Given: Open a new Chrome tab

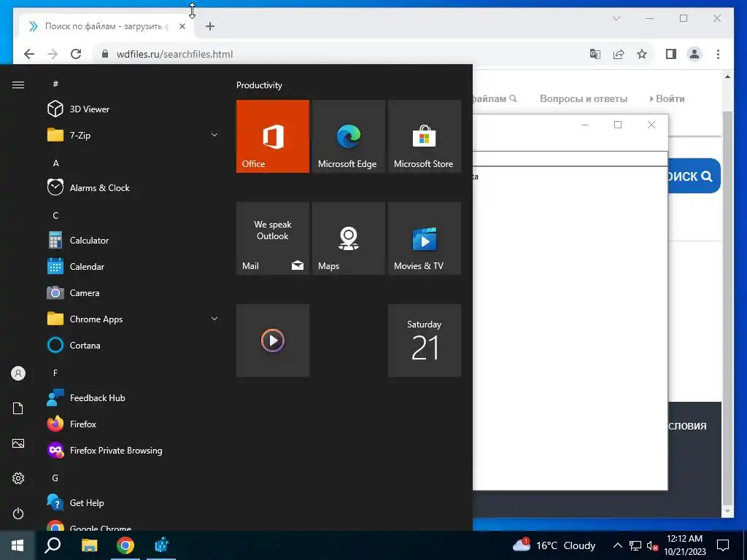Looking at the screenshot, I should click(209, 26).
